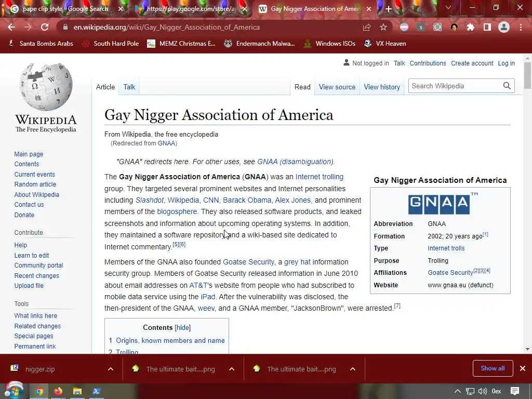The width and height of the screenshot is (532, 399).
Task: Click the Donate sidebar link
Action: click(24, 215)
